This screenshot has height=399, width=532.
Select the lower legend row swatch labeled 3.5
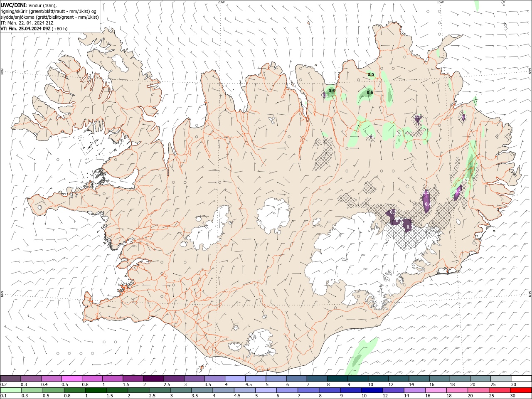[x=202, y=390]
